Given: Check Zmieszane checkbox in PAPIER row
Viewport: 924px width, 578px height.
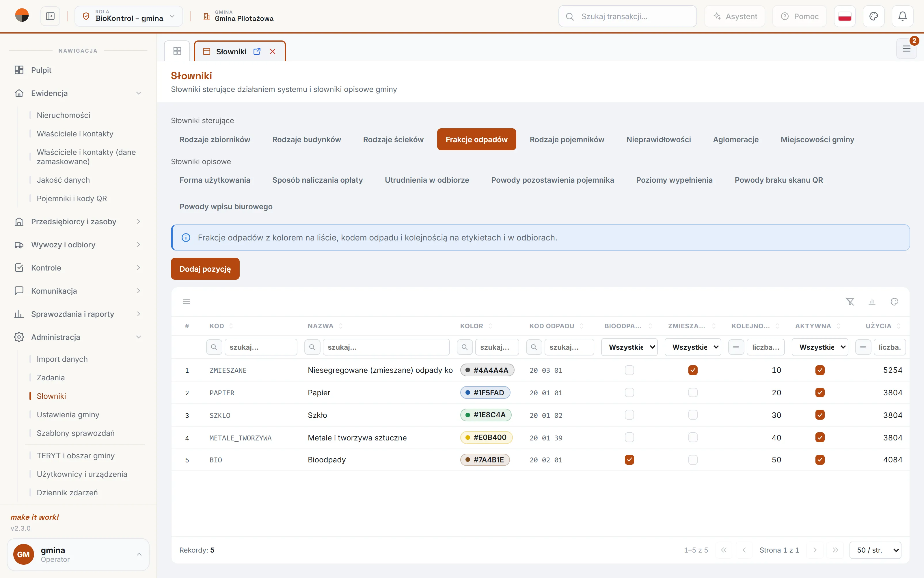Looking at the screenshot, I should [693, 392].
